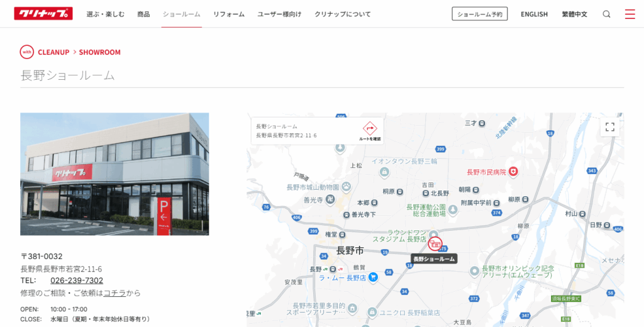Click the SHOWROOM breadcrumb link

(100, 52)
